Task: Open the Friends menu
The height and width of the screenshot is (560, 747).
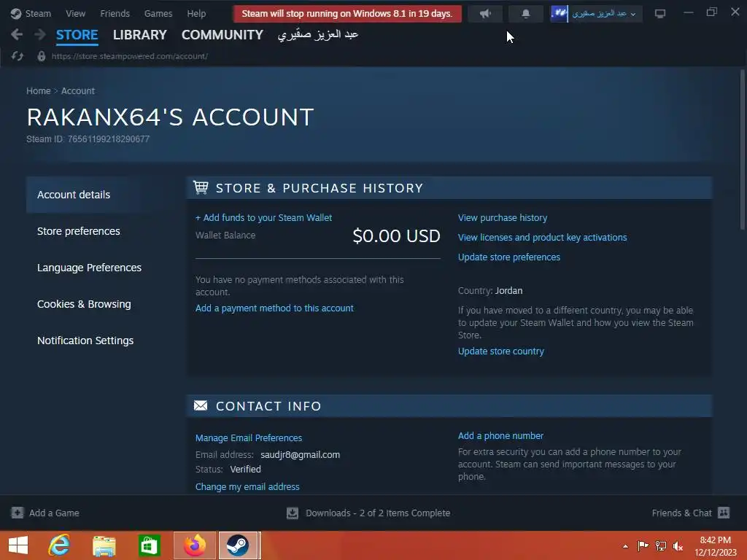Action: 115,13
